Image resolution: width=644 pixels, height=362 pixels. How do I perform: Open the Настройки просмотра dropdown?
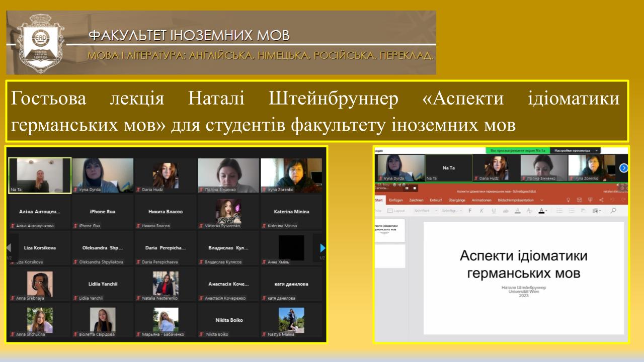tap(576, 150)
